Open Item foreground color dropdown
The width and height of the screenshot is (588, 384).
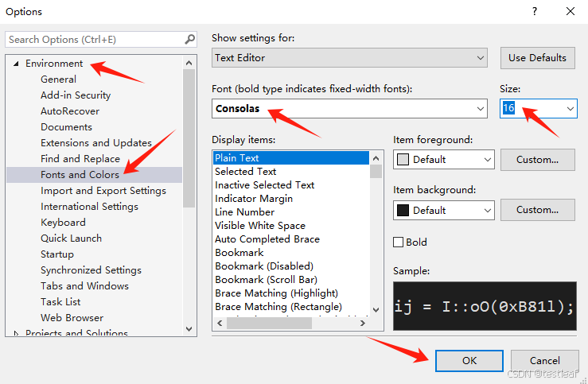click(x=444, y=159)
